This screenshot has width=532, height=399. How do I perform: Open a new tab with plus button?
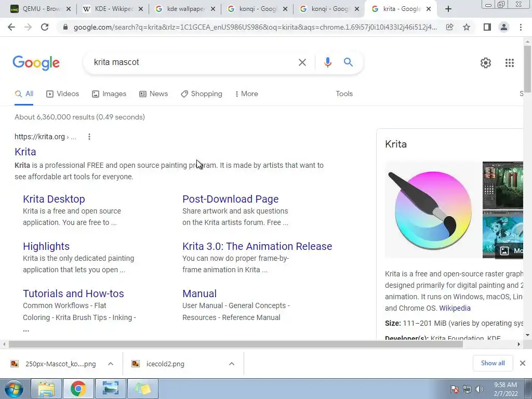(448, 9)
